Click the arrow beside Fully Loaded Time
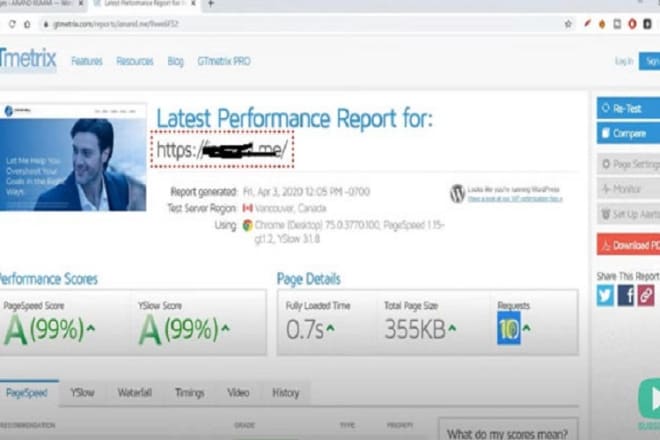The height and width of the screenshot is (440, 660). [330, 328]
